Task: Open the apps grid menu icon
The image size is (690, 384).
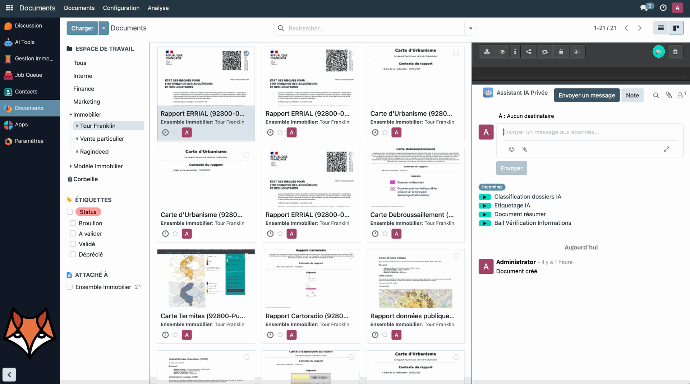Action: 9,7
